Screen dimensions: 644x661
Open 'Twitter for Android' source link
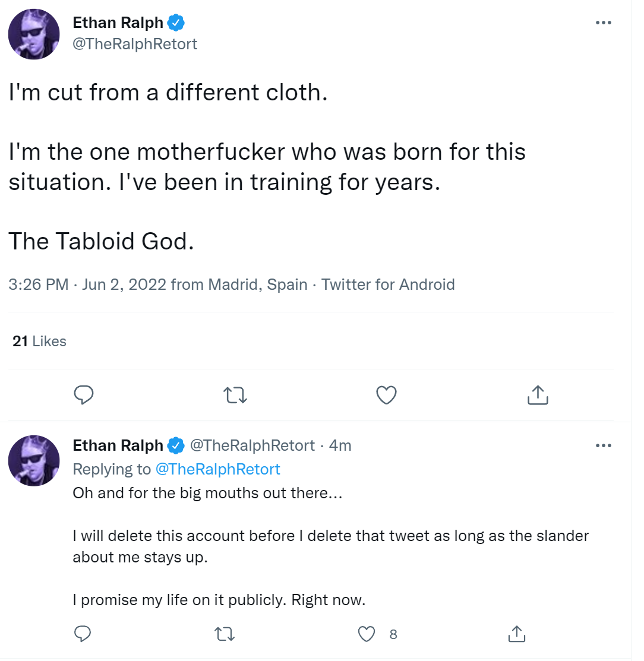388,284
